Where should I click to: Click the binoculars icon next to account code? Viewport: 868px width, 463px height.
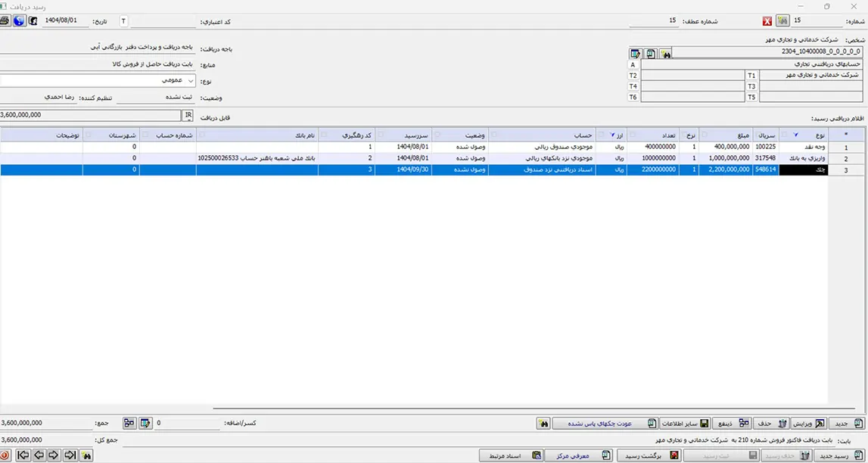pos(665,54)
